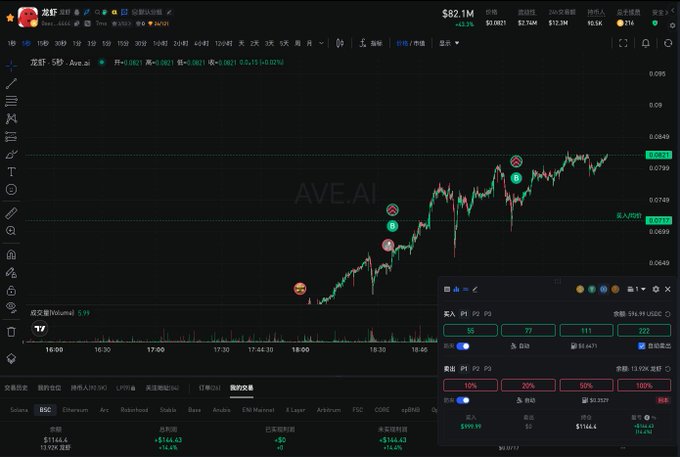Delete drawings with the trash icon
680x457 pixels.
(x=11, y=332)
